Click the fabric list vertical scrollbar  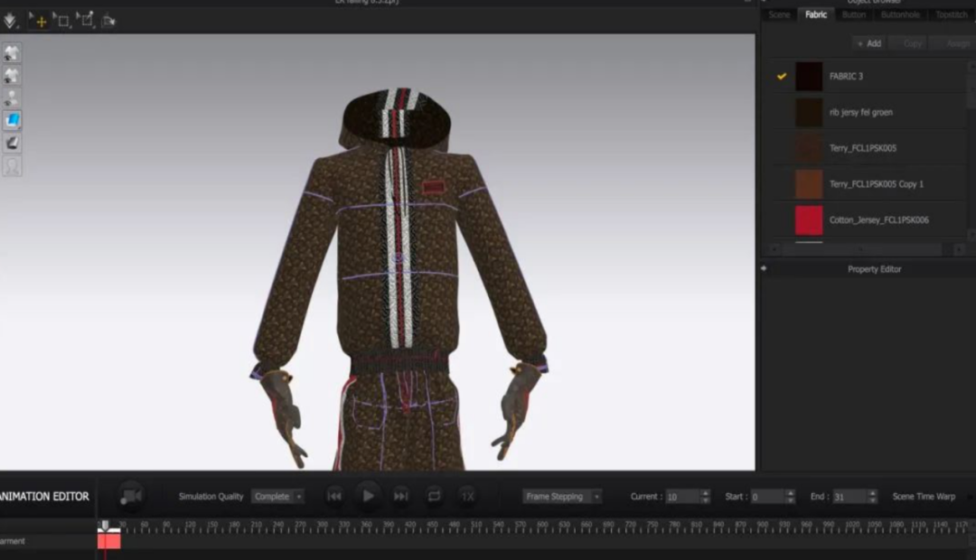pos(971,149)
